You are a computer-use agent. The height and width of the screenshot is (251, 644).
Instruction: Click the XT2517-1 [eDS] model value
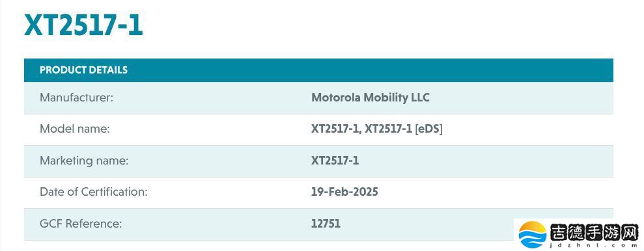[x=404, y=129]
